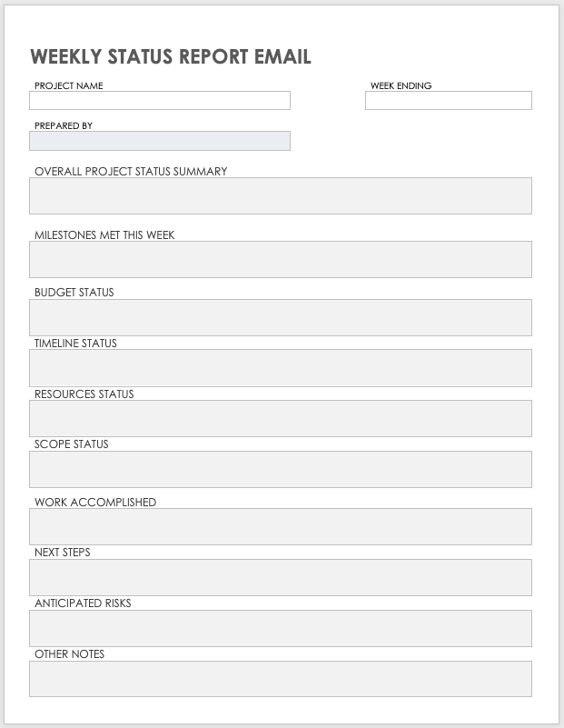Click into the Work Accomplished box
This screenshot has width=564, height=728.
(x=280, y=527)
